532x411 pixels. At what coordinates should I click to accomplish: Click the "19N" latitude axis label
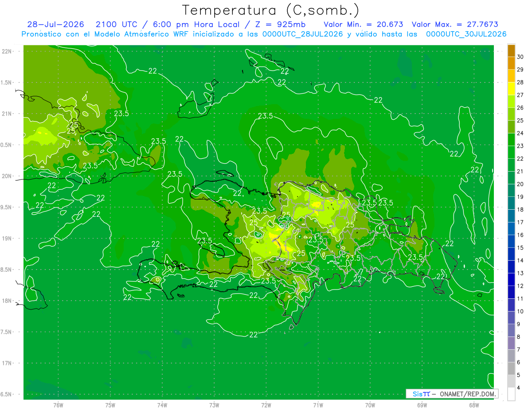[x=7, y=239]
